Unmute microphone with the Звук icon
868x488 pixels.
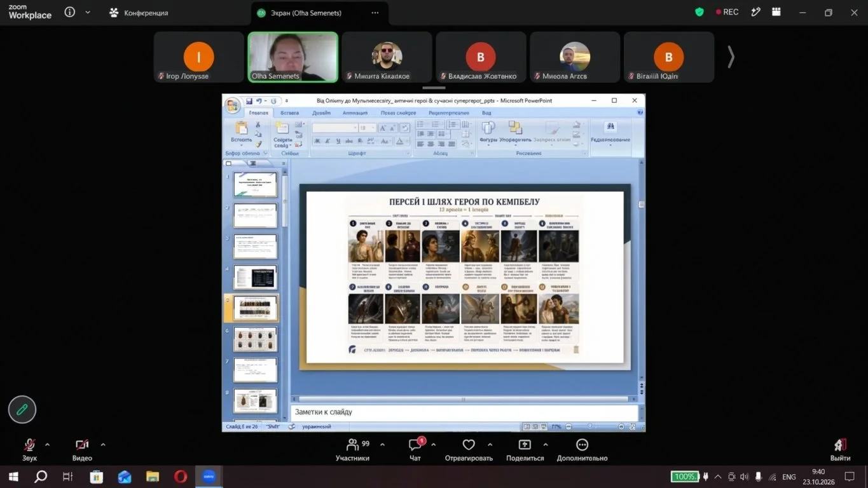pyautogui.click(x=29, y=445)
